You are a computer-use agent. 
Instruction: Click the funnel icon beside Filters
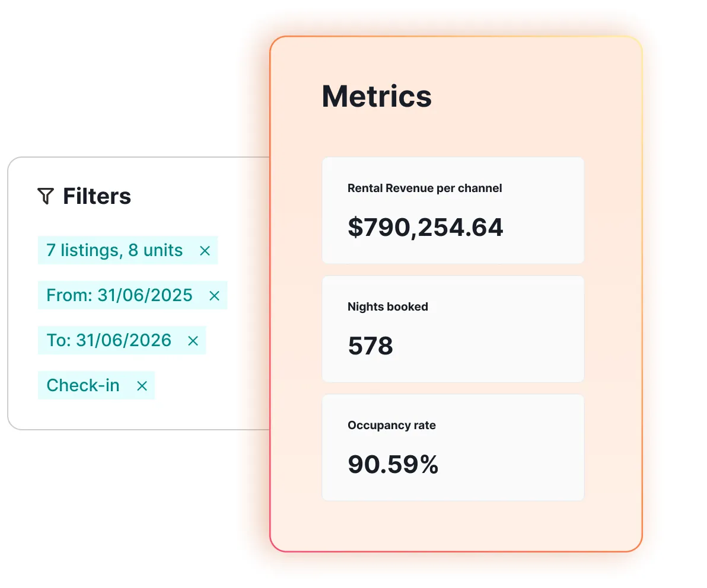click(x=46, y=196)
